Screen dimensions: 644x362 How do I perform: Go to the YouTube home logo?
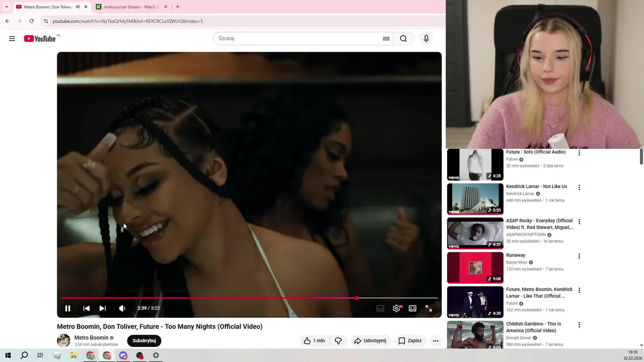pyautogui.click(x=40, y=39)
